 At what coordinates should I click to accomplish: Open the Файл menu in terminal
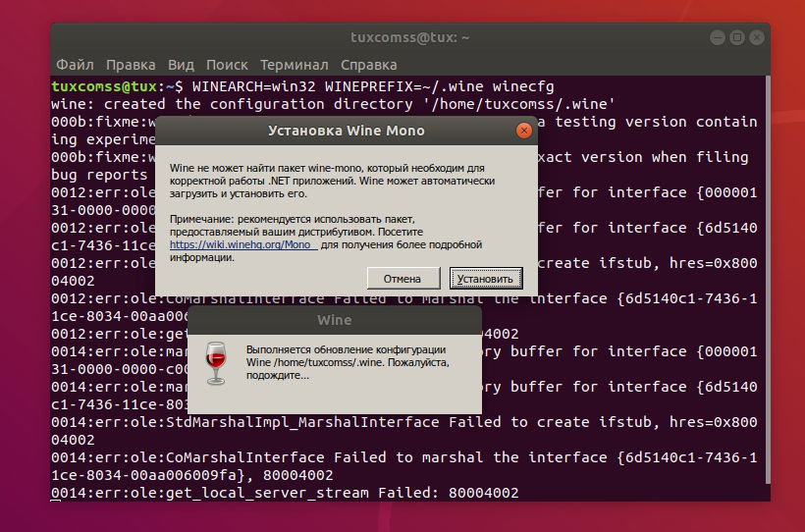(x=75, y=65)
